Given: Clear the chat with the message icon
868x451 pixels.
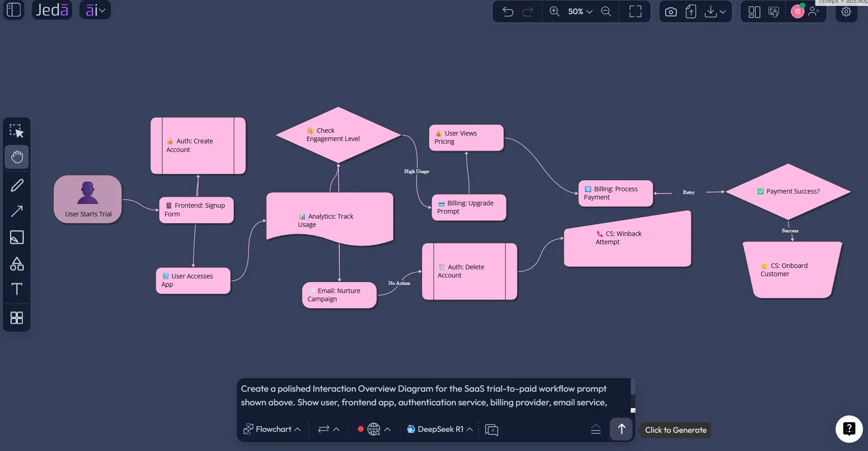Looking at the screenshot, I should pos(492,430).
